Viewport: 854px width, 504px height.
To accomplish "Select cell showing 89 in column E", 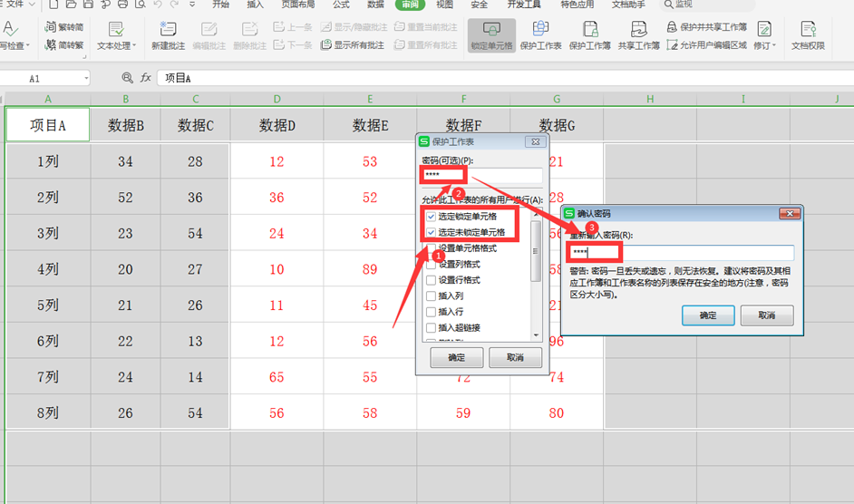I will 370,269.
